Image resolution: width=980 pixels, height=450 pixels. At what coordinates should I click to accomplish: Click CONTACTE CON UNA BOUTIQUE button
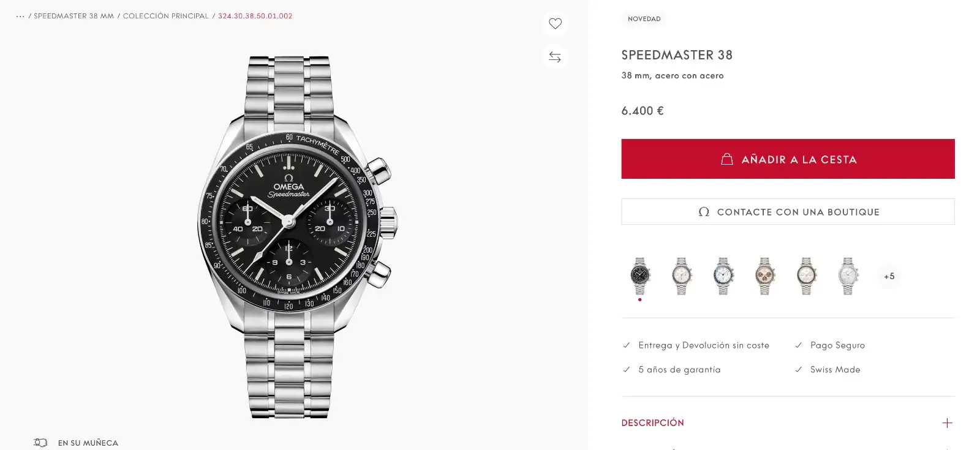788,212
